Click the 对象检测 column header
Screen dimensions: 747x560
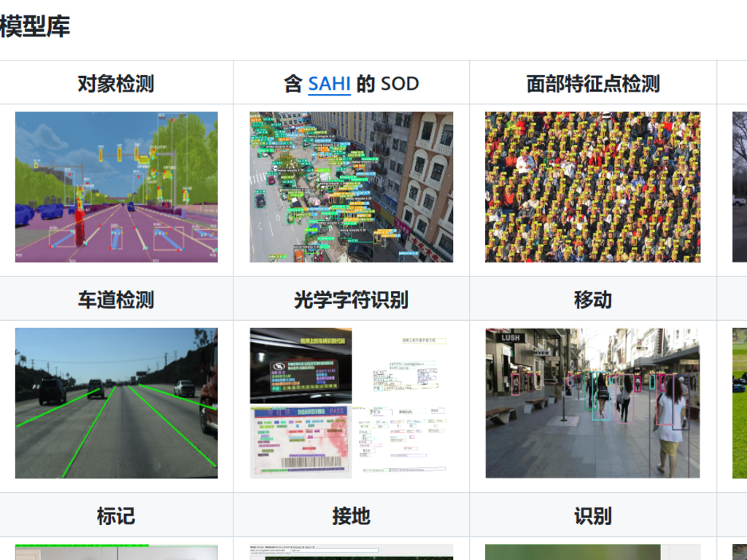tap(116, 84)
